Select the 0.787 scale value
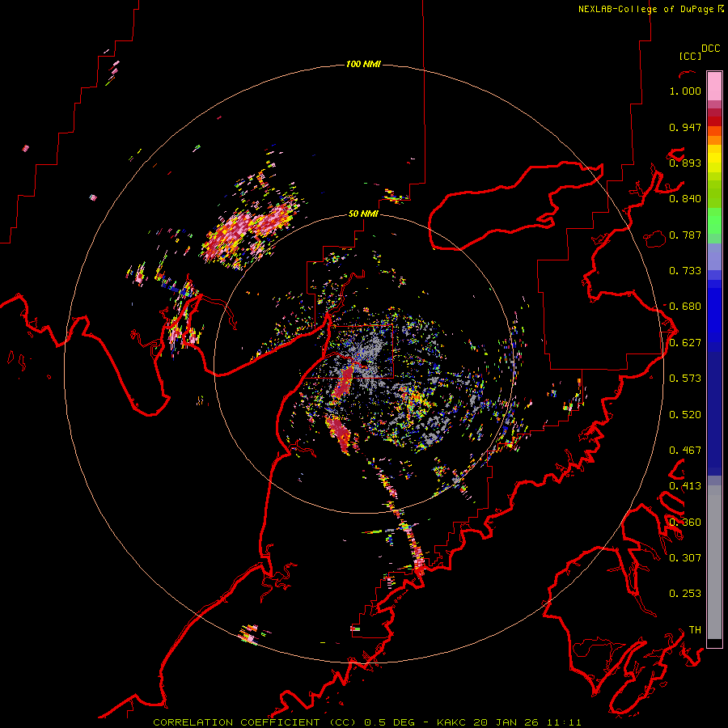Screen dimensions: 728x728 [x=685, y=235]
